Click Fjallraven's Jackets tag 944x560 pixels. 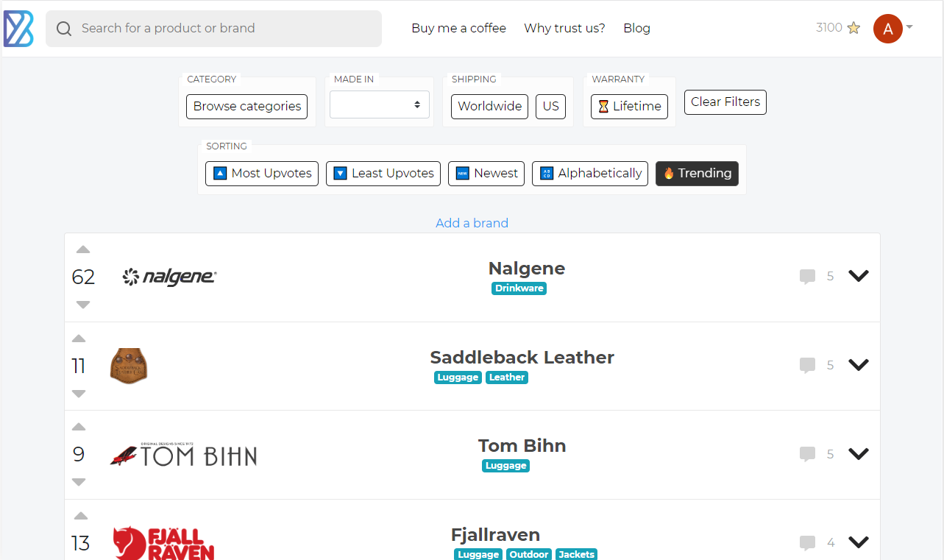pyautogui.click(x=576, y=554)
